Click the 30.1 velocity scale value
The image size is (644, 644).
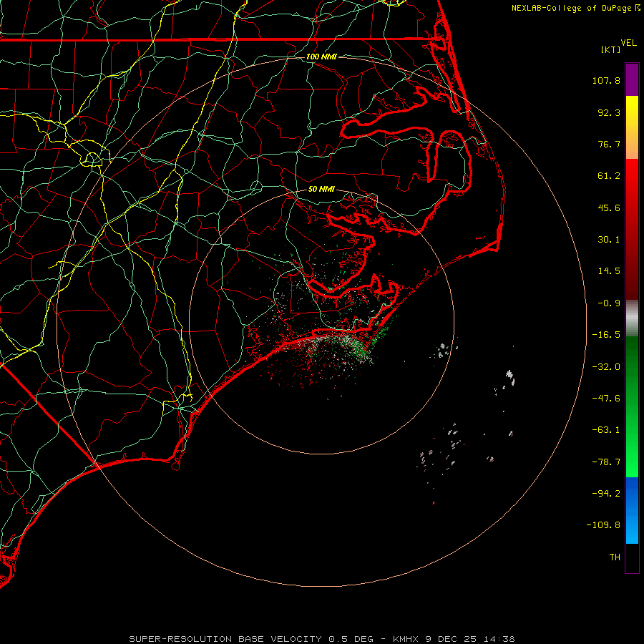(609, 240)
